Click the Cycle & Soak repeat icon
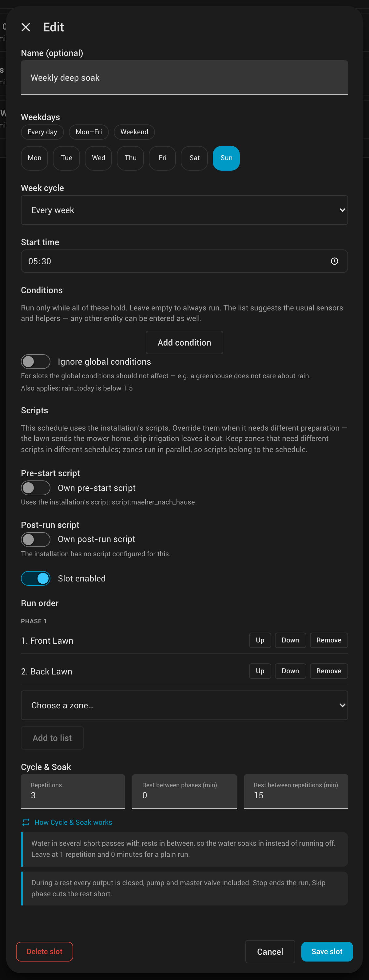The width and height of the screenshot is (369, 980). pos(26,822)
